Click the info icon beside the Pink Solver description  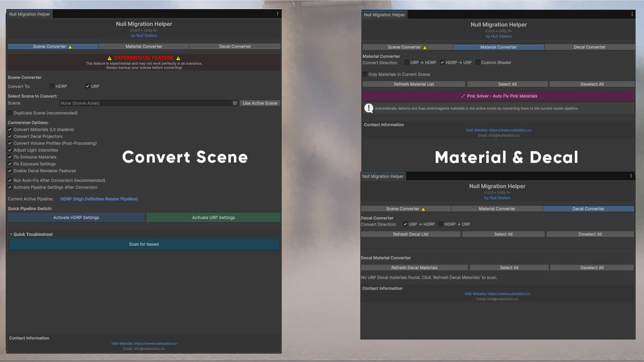(x=369, y=108)
